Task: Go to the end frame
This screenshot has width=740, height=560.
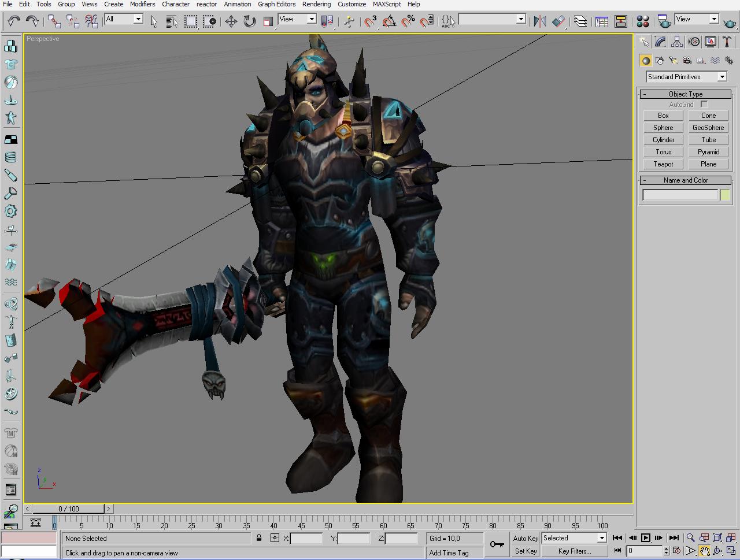Action: pyautogui.click(x=674, y=537)
